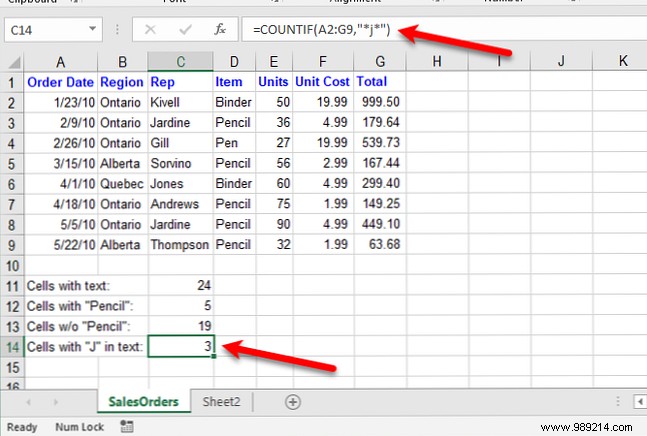Select row 1 header
This screenshot has height=436, width=647.
12,82
